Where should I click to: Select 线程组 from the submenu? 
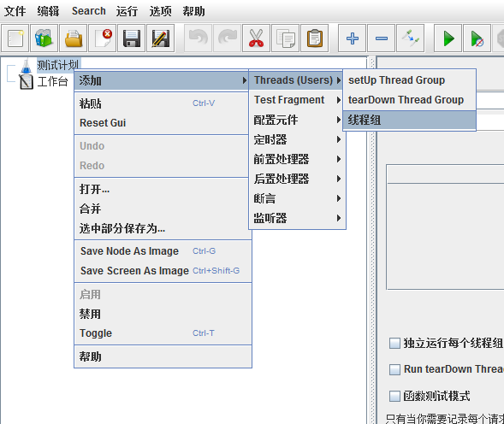[x=409, y=120]
